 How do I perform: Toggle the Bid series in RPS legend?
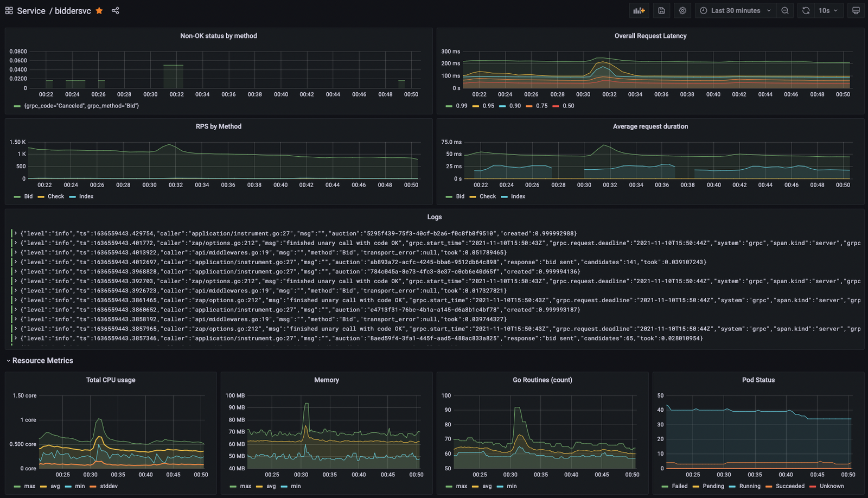[28, 196]
